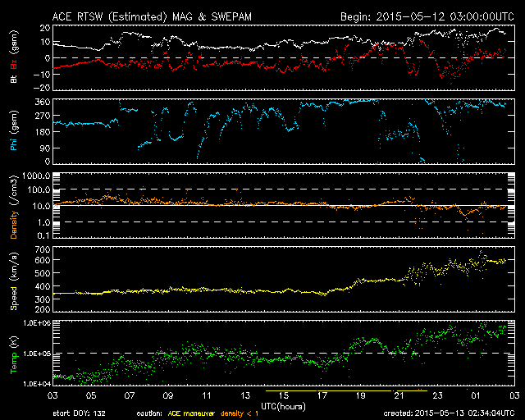Click the yellow ACE maneuver bar above hour 21

411,390
